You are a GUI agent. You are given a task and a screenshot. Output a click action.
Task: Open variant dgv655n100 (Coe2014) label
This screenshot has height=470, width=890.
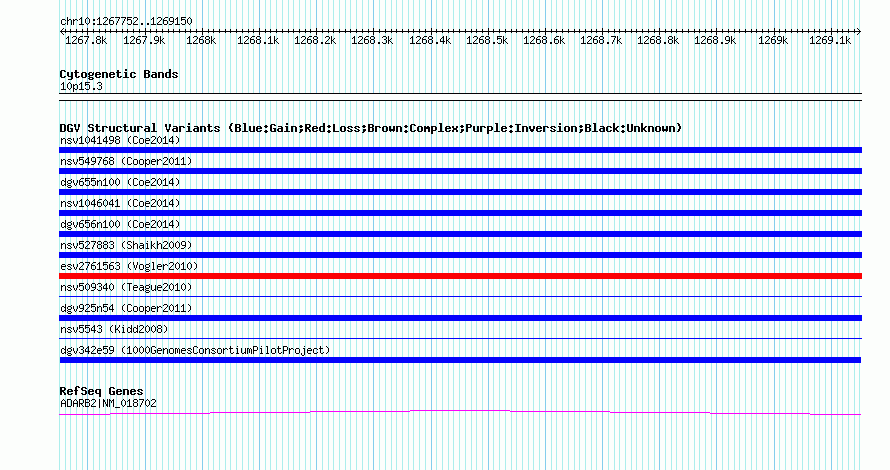[120, 182]
